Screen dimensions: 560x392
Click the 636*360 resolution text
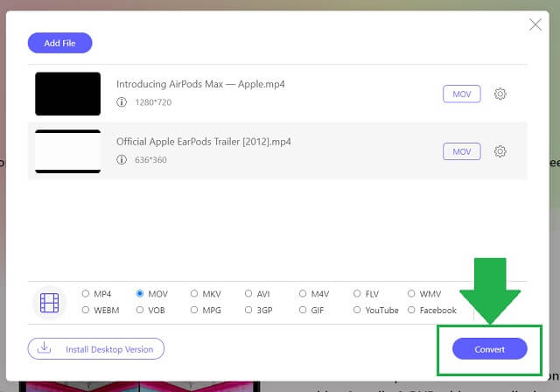coord(150,160)
